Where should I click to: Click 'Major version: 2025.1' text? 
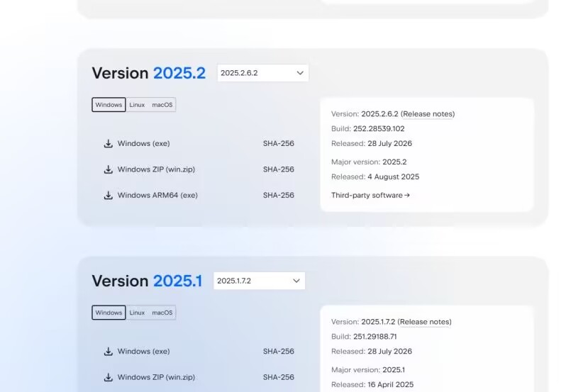[368, 370]
